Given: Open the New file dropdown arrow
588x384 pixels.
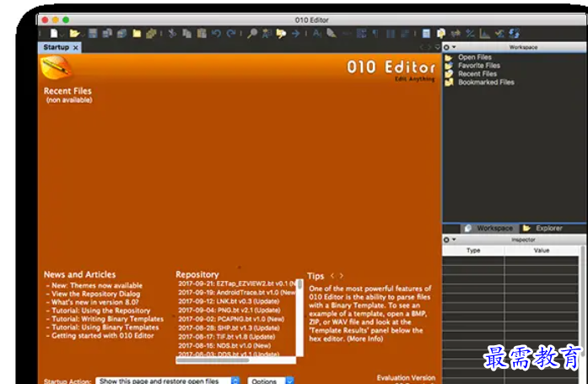Looking at the screenshot, I should coord(62,35).
